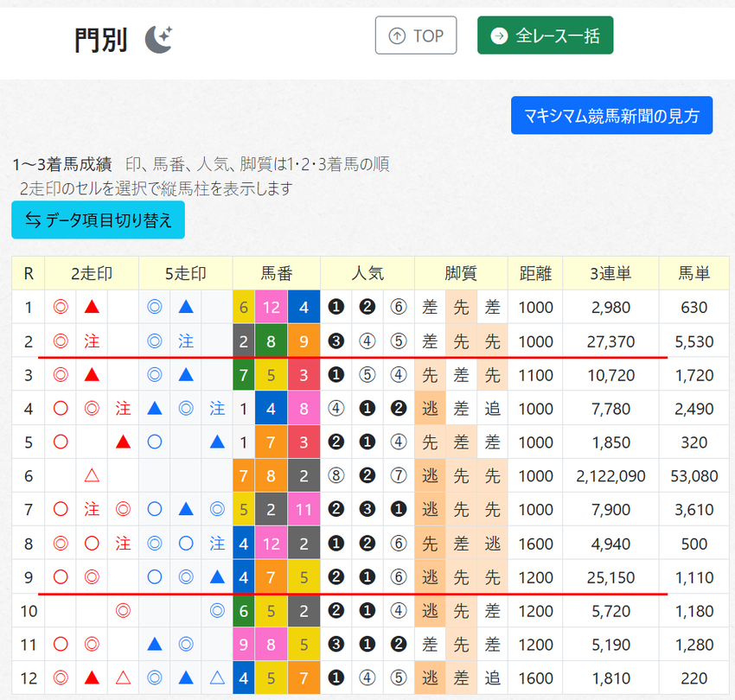Viewport: 735px width, 700px height.
Task: Click the 脚質 column header
Action: point(461,273)
